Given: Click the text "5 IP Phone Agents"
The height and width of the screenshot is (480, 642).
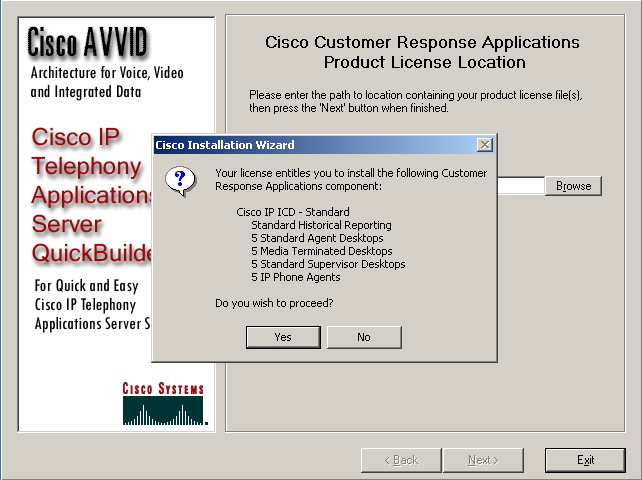Looking at the screenshot, I should click(x=296, y=277).
